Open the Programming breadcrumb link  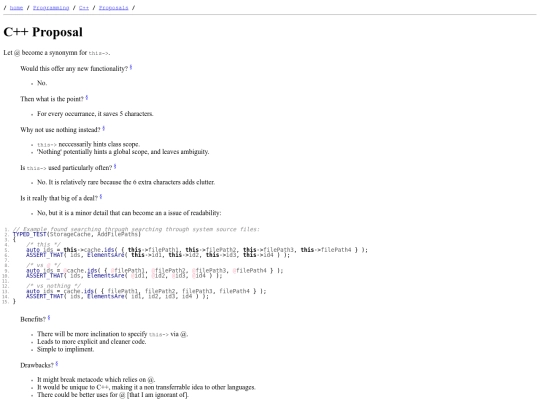[51, 8]
